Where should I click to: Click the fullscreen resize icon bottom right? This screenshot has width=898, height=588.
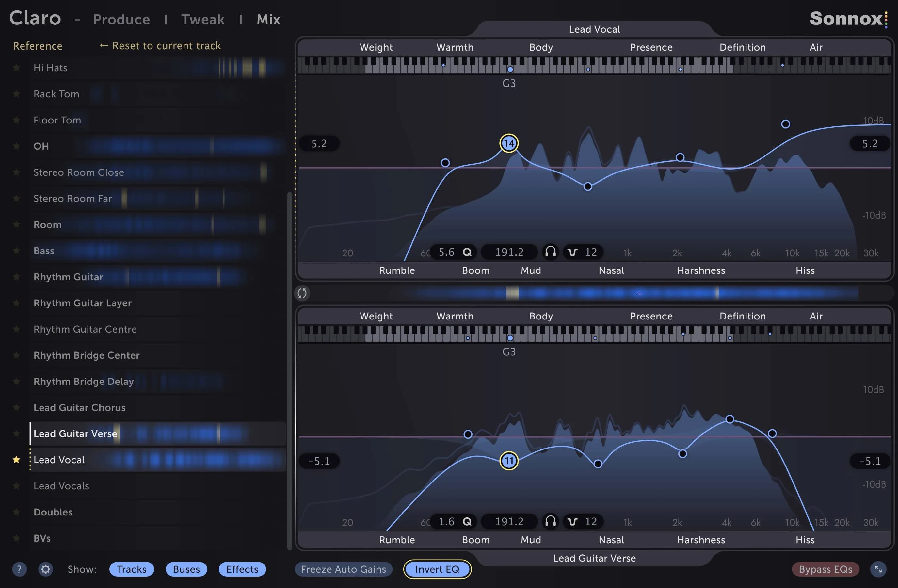point(879,569)
